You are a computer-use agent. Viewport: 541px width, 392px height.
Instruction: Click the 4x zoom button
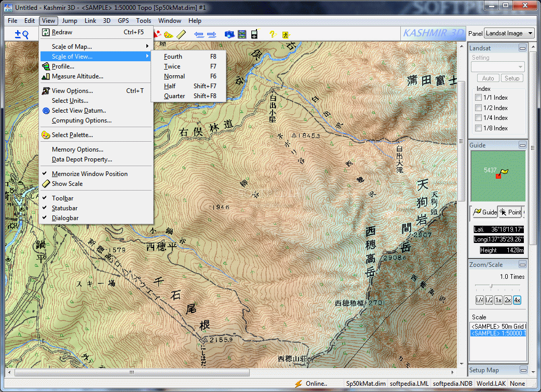point(517,300)
